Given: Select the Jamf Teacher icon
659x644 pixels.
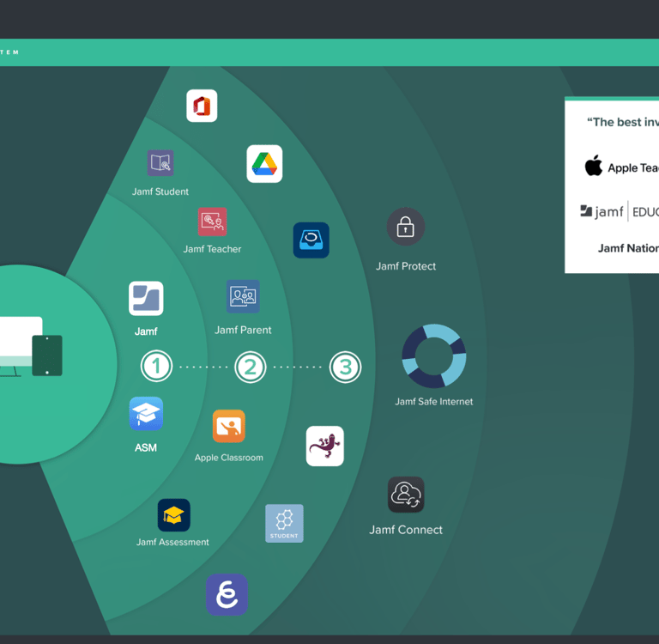Looking at the screenshot, I should pos(212,222).
